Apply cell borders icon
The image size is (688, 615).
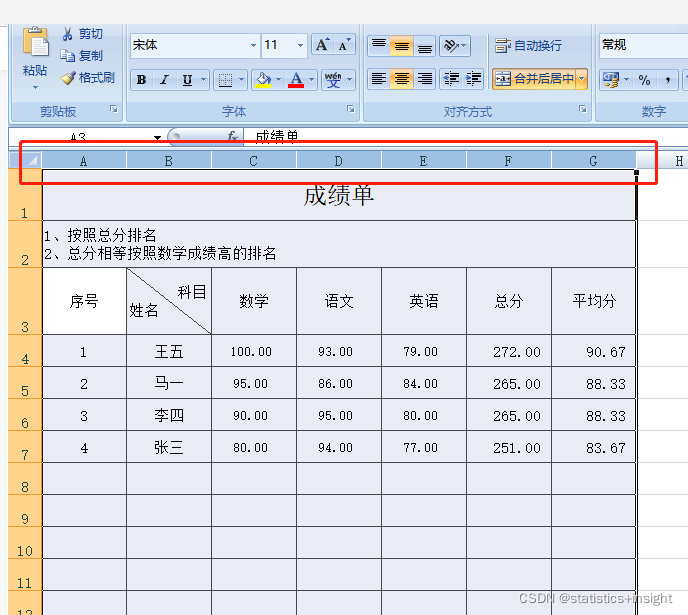click(x=225, y=80)
